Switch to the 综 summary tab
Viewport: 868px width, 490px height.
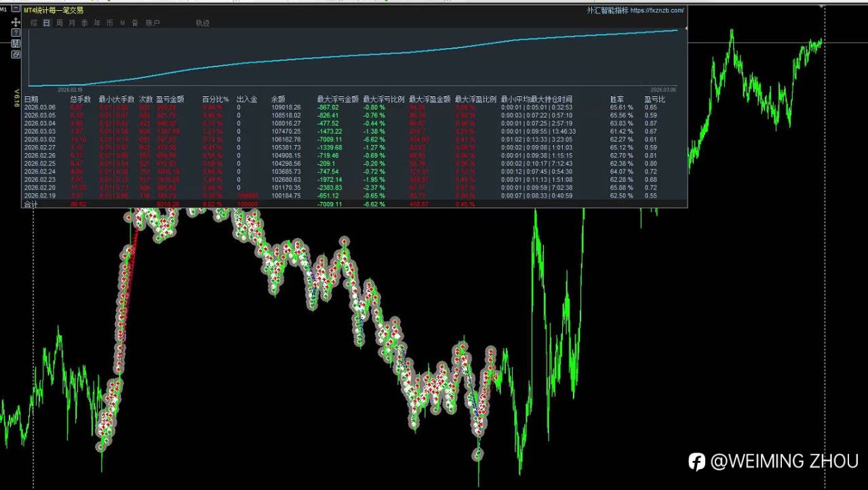point(34,23)
